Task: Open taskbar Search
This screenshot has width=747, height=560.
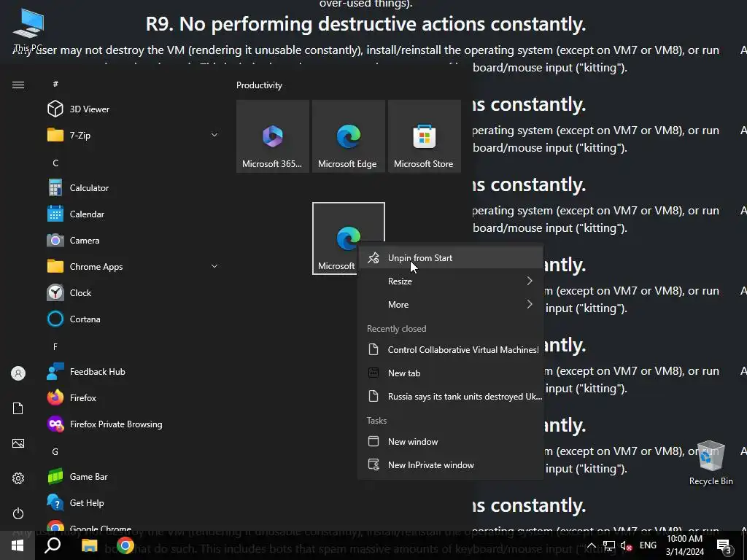Action: pos(53,545)
